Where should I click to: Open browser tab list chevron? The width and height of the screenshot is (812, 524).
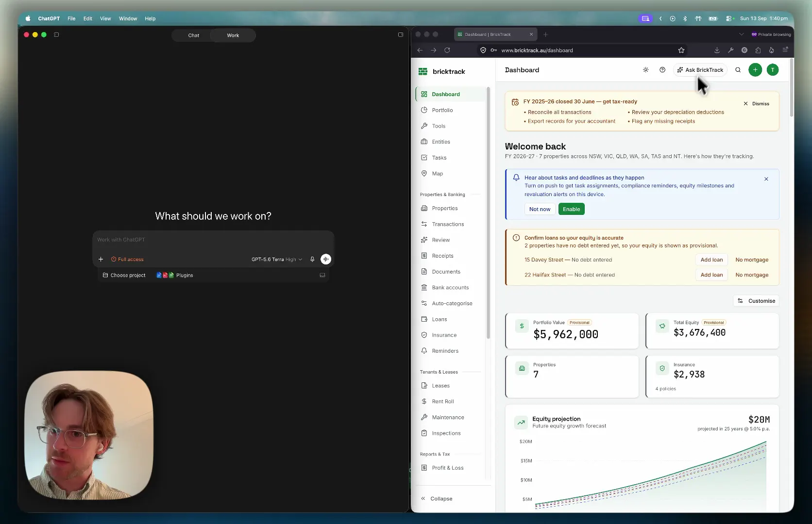(x=741, y=34)
